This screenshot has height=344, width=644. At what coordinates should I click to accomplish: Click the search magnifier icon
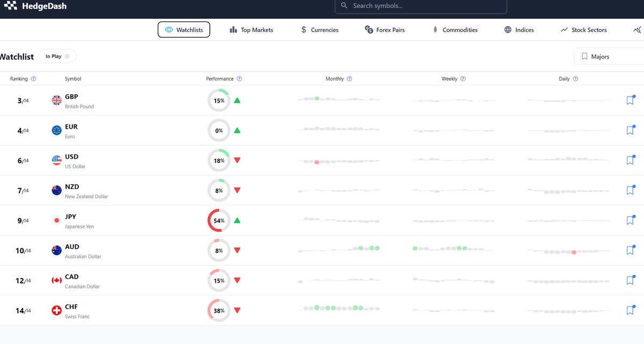pos(345,5)
